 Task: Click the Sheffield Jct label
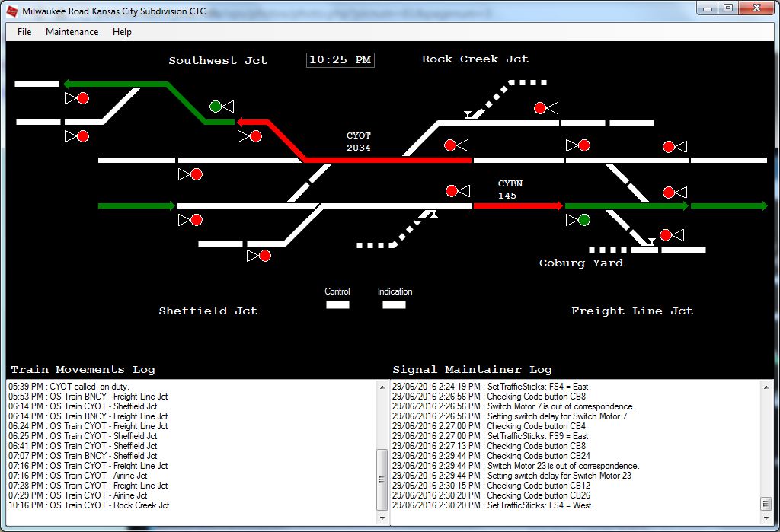[x=208, y=311]
